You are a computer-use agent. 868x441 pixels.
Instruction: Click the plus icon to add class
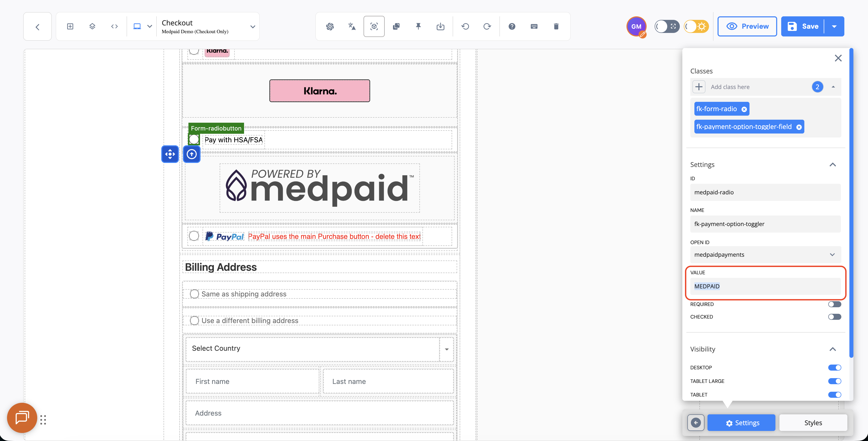click(699, 87)
